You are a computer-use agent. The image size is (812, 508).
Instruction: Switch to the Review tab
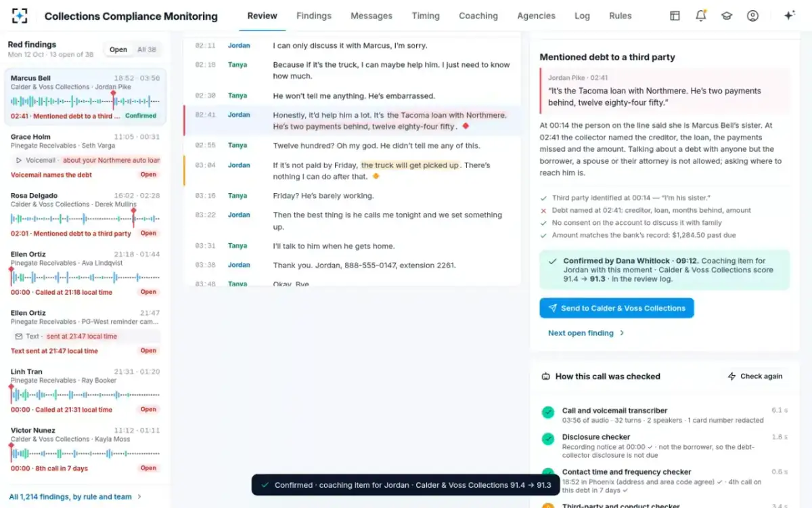(x=263, y=16)
